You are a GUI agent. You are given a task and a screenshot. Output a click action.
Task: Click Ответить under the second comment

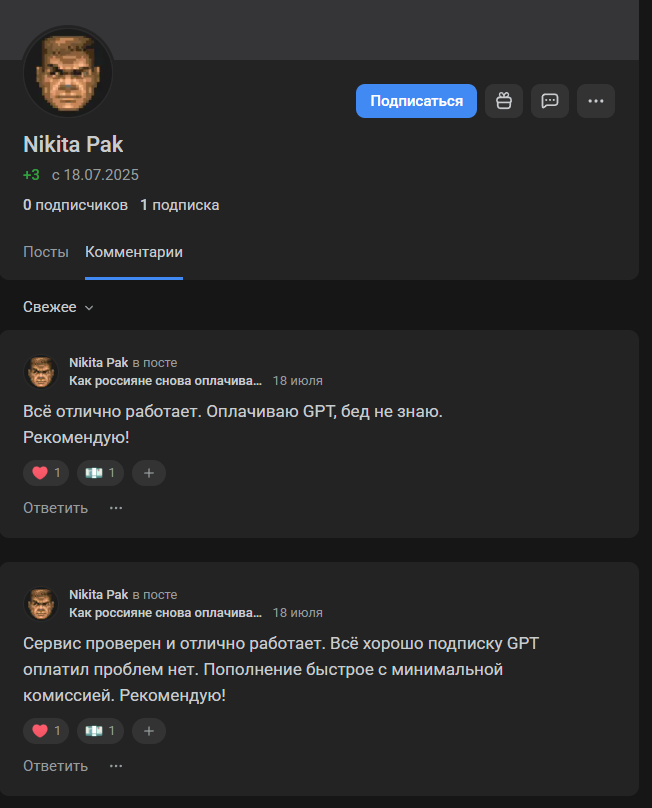[56, 766]
